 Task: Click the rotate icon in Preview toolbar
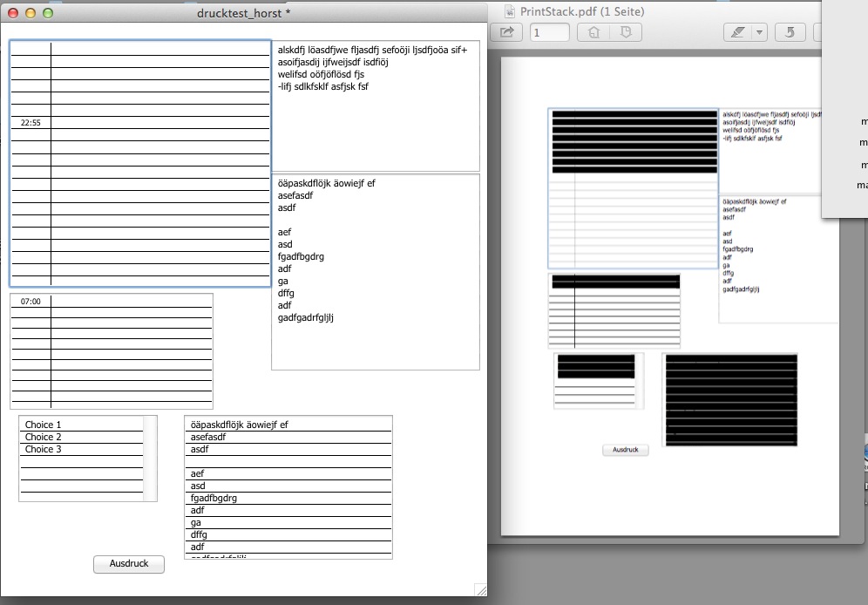pyautogui.click(x=790, y=32)
